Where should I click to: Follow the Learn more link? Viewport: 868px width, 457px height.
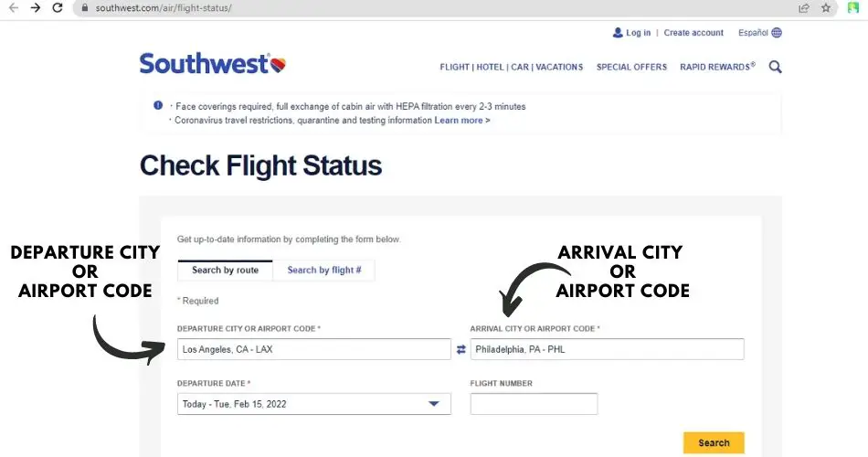(462, 120)
